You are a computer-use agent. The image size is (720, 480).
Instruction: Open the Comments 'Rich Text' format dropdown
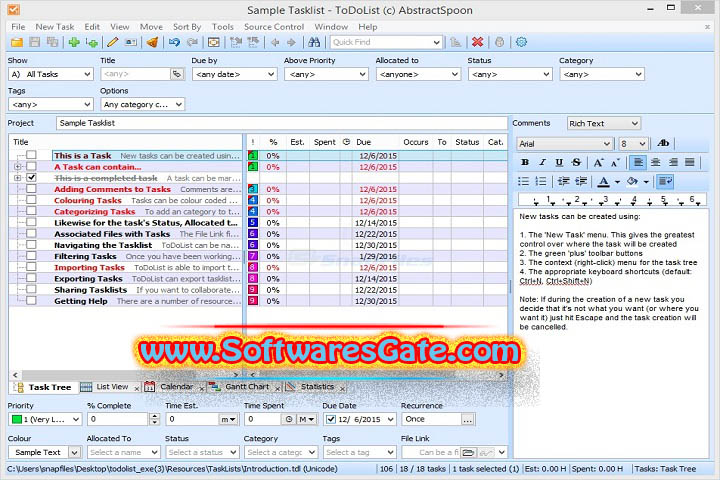(603, 123)
